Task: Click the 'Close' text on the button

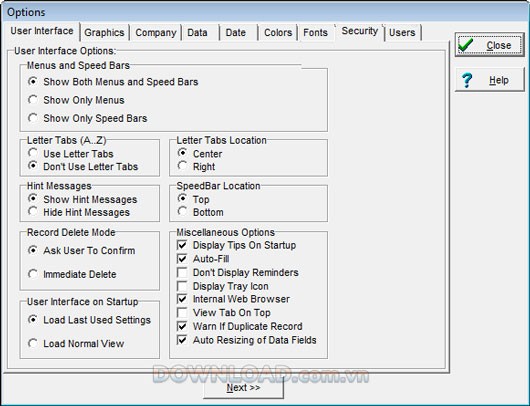Action: click(x=499, y=45)
